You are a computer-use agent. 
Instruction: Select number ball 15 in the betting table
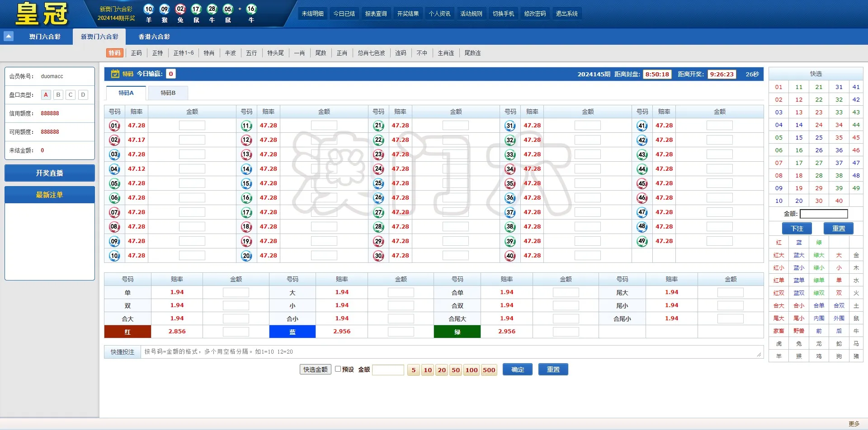click(246, 183)
